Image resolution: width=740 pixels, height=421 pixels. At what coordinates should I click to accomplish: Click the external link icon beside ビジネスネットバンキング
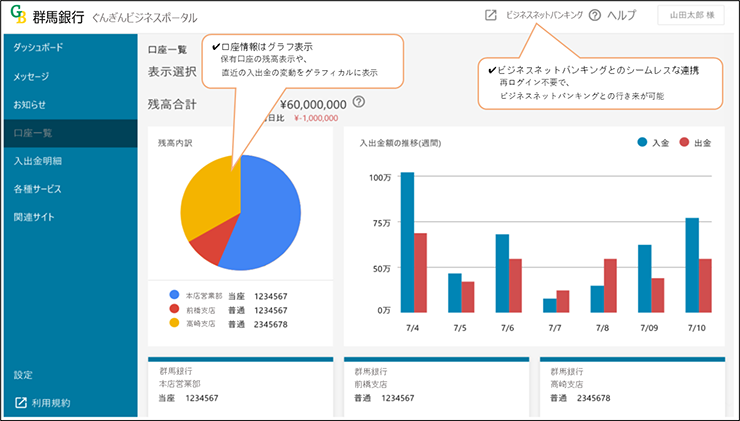[x=490, y=16]
